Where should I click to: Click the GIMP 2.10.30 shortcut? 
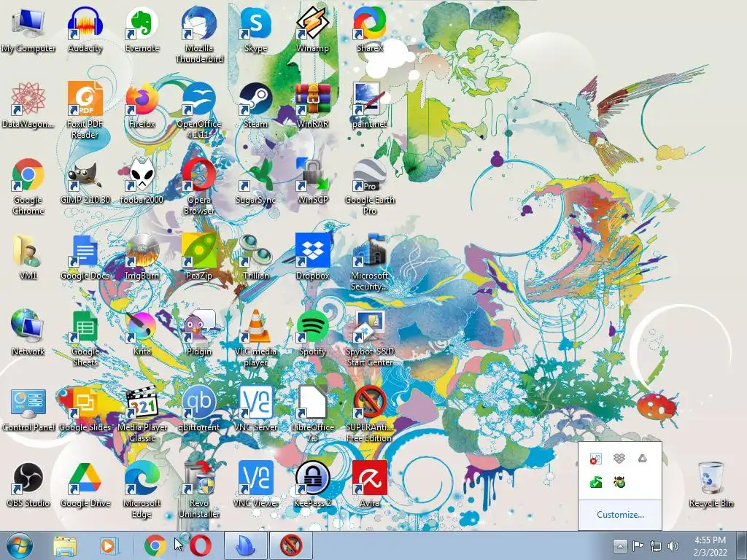[x=85, y=181]
